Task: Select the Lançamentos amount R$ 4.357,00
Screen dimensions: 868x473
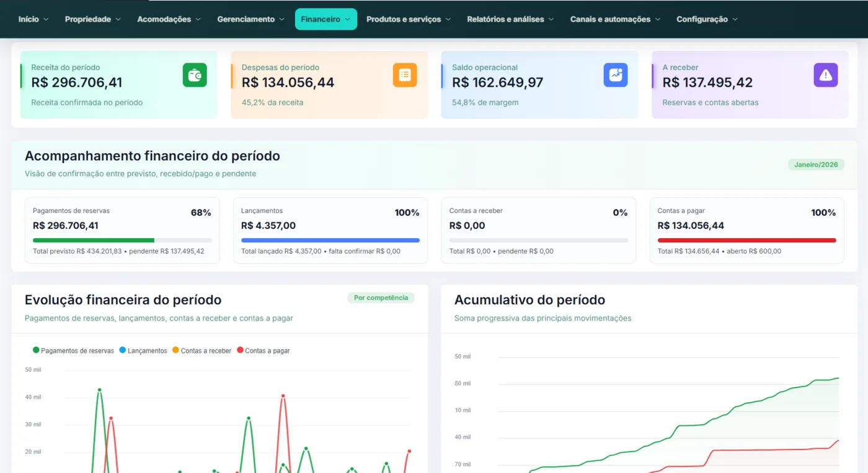Action: (x=268, y=226)
